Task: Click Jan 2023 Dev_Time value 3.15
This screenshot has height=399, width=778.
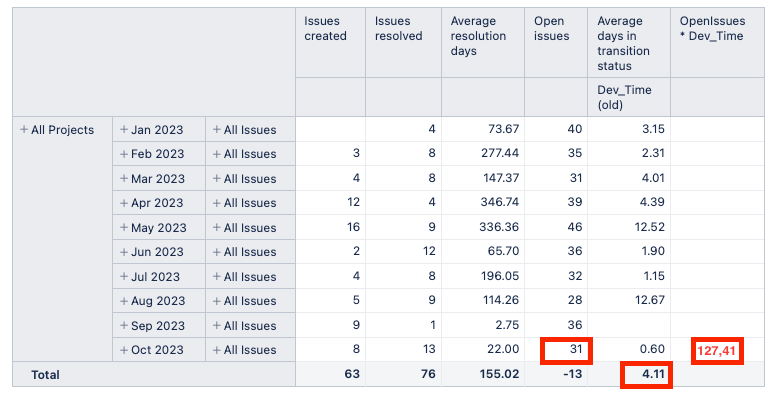Action: (653, 129)
